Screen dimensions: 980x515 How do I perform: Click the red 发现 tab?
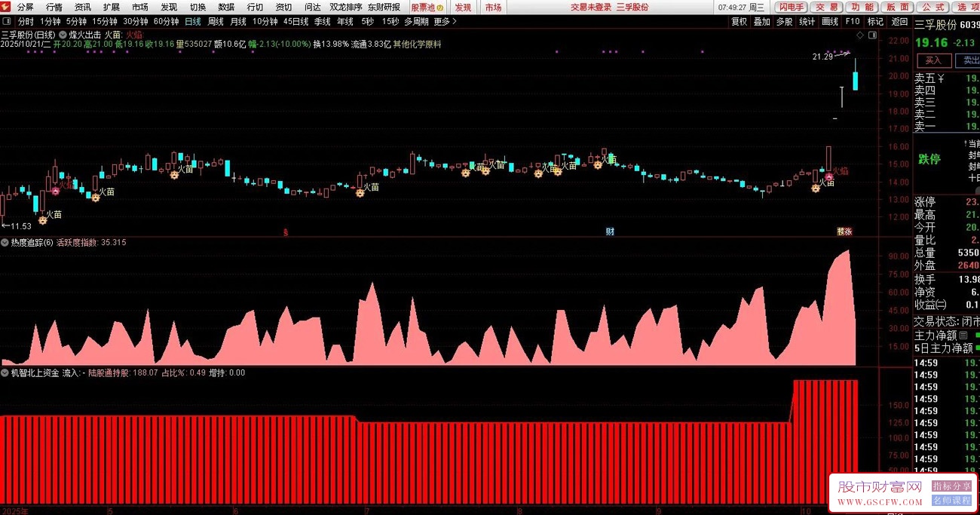click(x=463, y=7)
